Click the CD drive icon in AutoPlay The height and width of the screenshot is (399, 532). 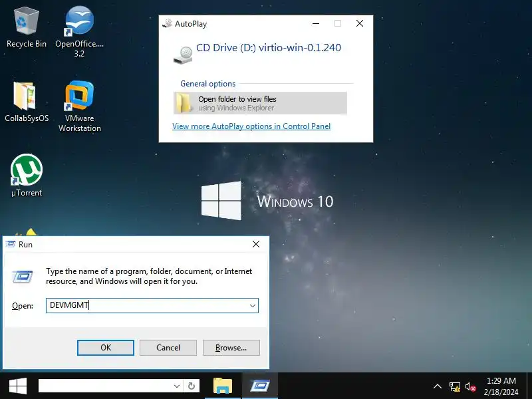click(184, 55)
